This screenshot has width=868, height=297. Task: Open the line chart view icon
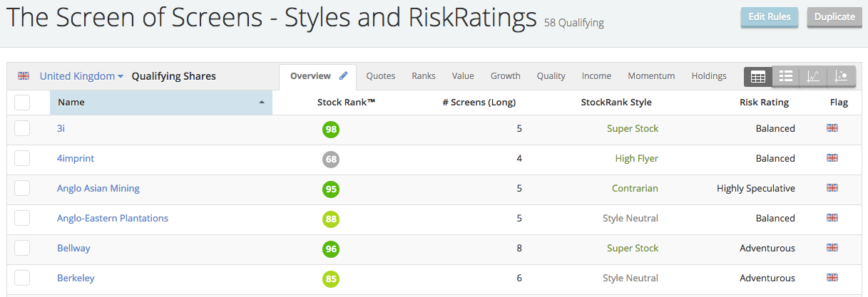pos(813,76)
